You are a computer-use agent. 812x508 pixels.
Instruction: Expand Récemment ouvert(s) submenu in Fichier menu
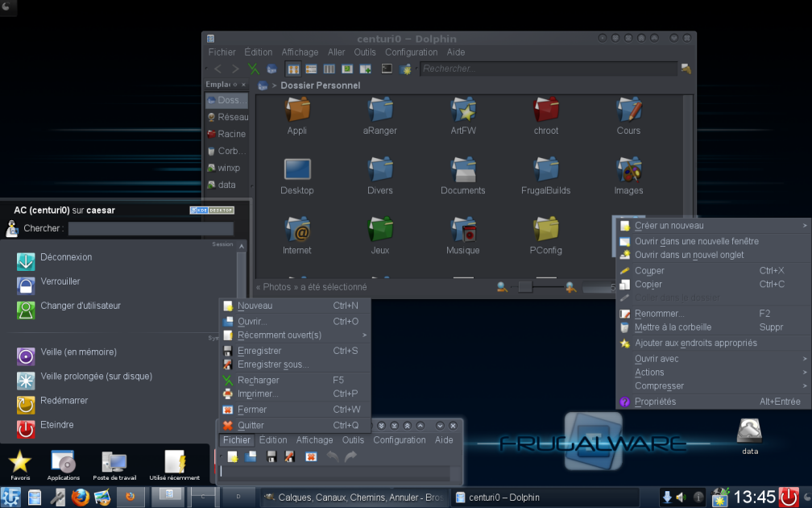[x=295, y=335]
